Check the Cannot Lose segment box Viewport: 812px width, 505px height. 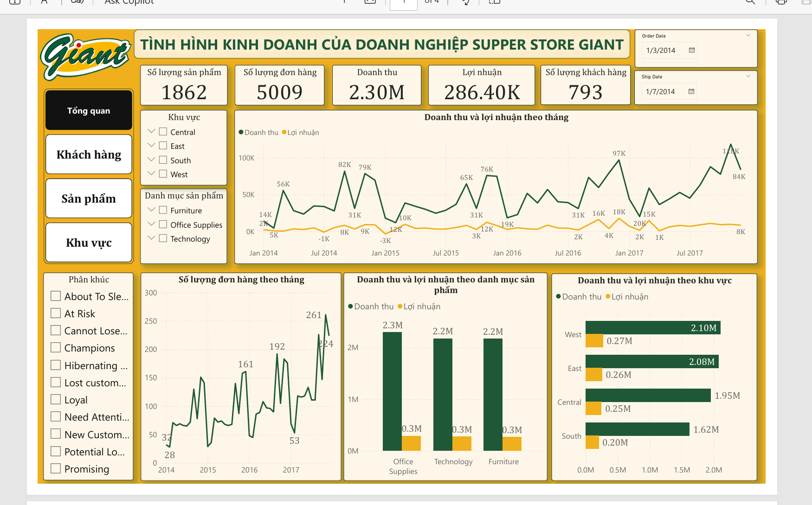click(x=56, y=330)
